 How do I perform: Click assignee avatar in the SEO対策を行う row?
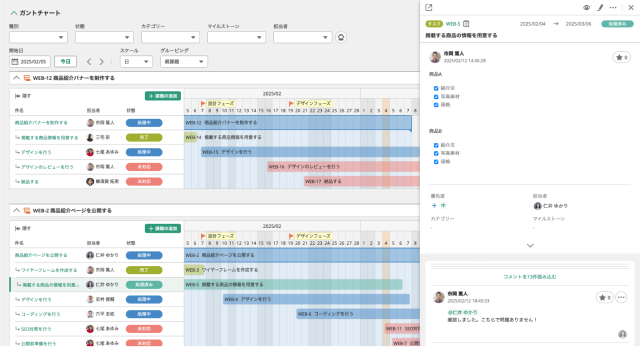point(90,329)
